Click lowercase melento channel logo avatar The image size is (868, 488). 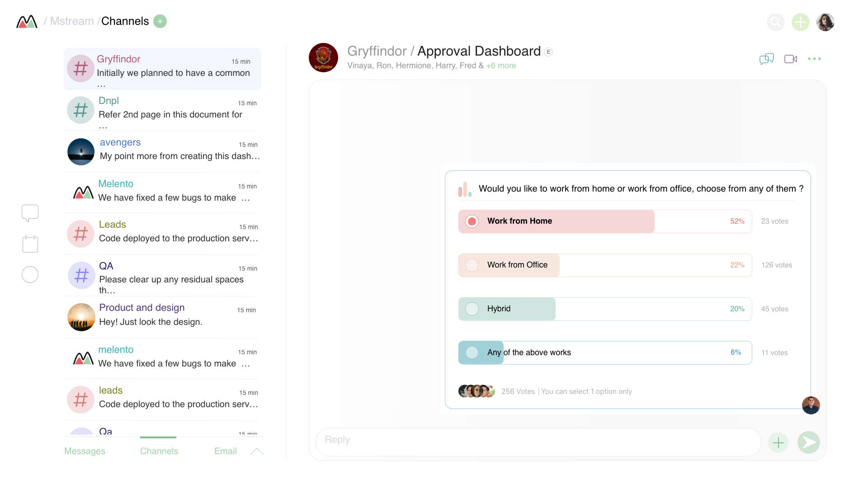[83, 358]
